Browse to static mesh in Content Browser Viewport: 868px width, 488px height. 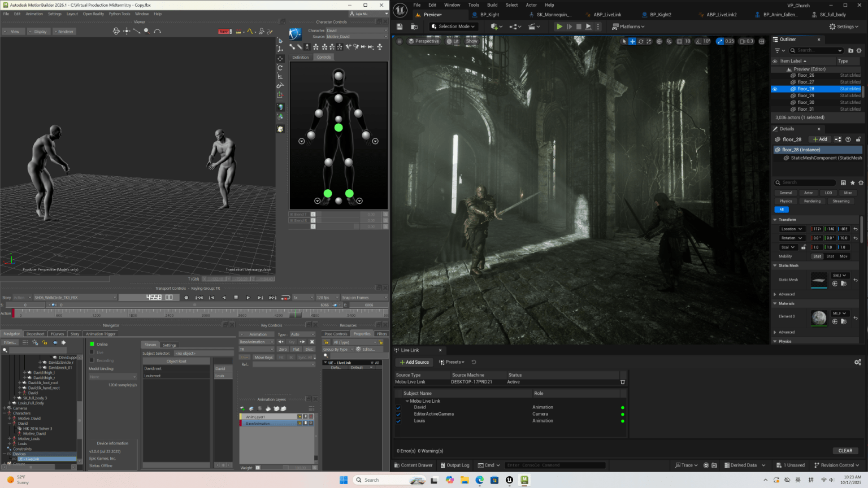[844, 284]
